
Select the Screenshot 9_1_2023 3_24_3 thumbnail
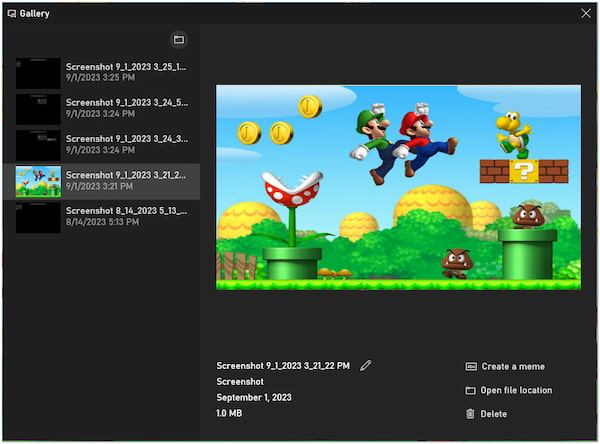click(38, 145)
